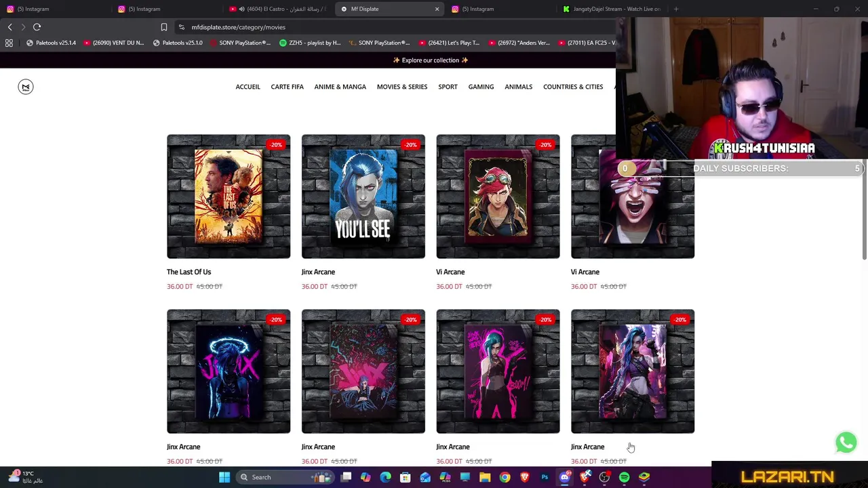Viewport: 868px width, 488px height.
Task: Click Explore our collection banner
Action: (x=430, y=60)
